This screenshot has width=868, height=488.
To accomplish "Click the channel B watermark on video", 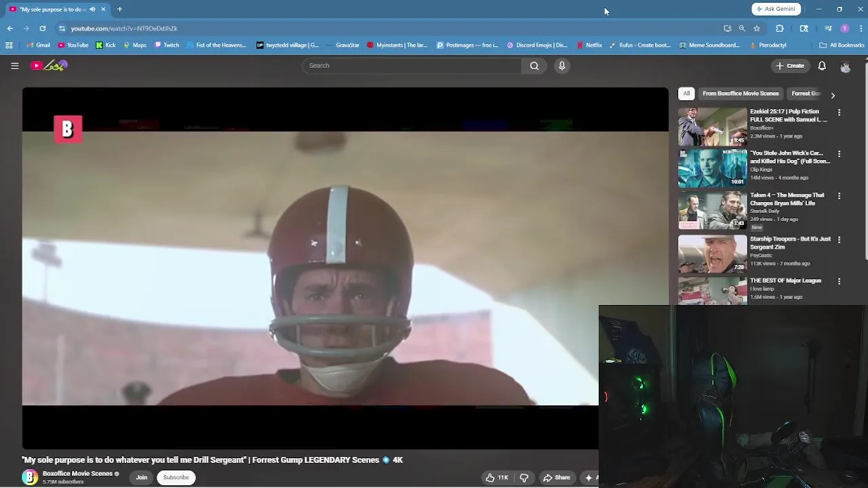I will (x=68, y=129).
